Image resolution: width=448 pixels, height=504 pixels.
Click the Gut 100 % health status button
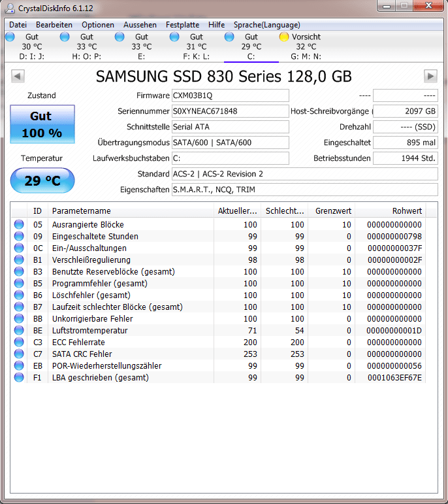[x=42, y=124]
